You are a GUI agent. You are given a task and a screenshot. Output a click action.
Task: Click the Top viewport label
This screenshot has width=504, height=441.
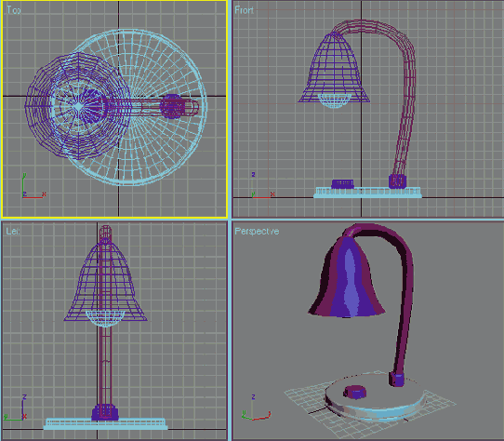14,10
